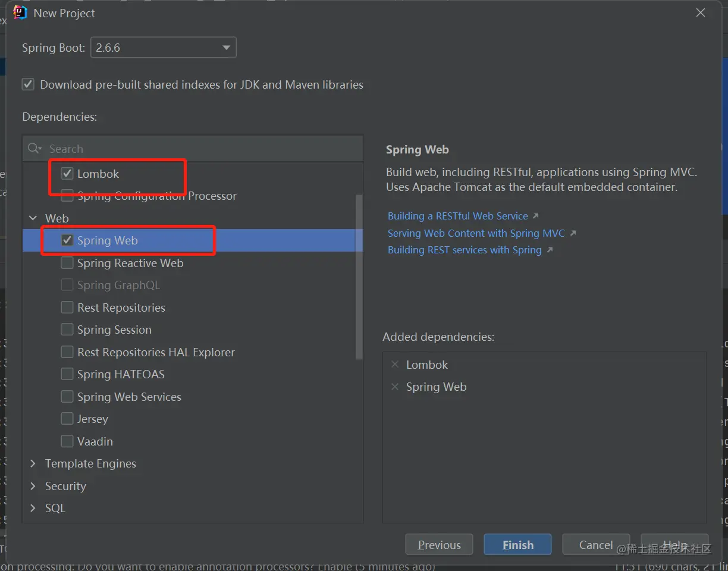Expand the Template Engines category
This screenshot has width=728, height=571.
coord(33,463)
